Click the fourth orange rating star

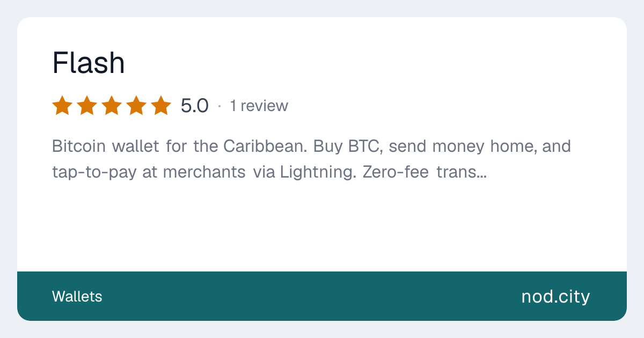pos(136,106)
